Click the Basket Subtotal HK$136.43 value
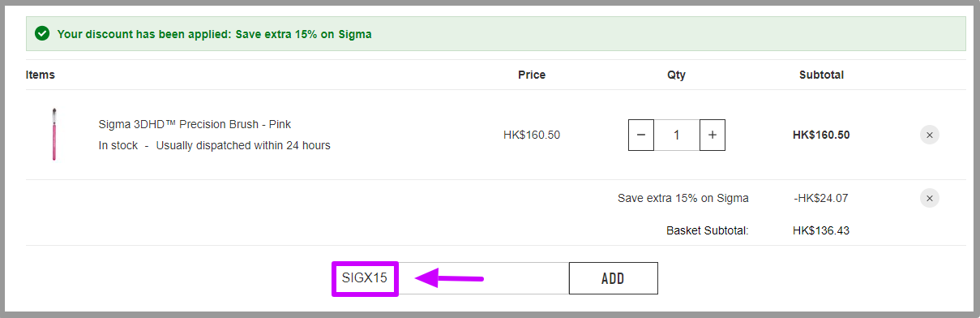 coord(821,230)
